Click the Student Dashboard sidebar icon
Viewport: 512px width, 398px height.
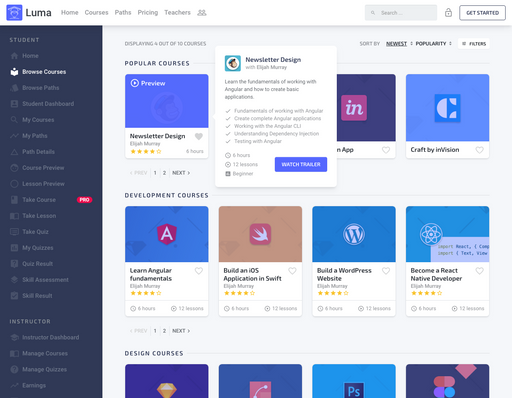click(14, 104)
